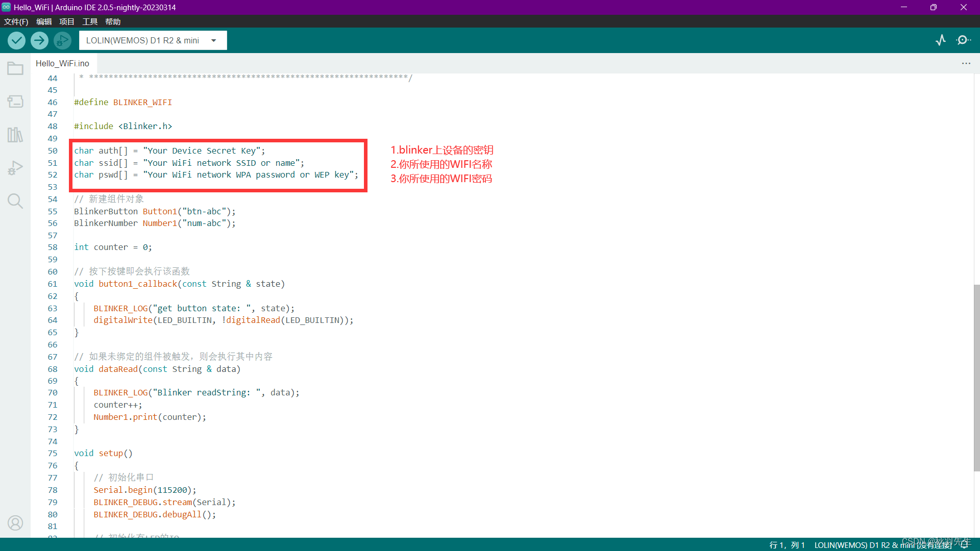Screen dimensions: 980x551
Task: Open the account profile icon
Action: pyautogui.click(x=15, y=523)
